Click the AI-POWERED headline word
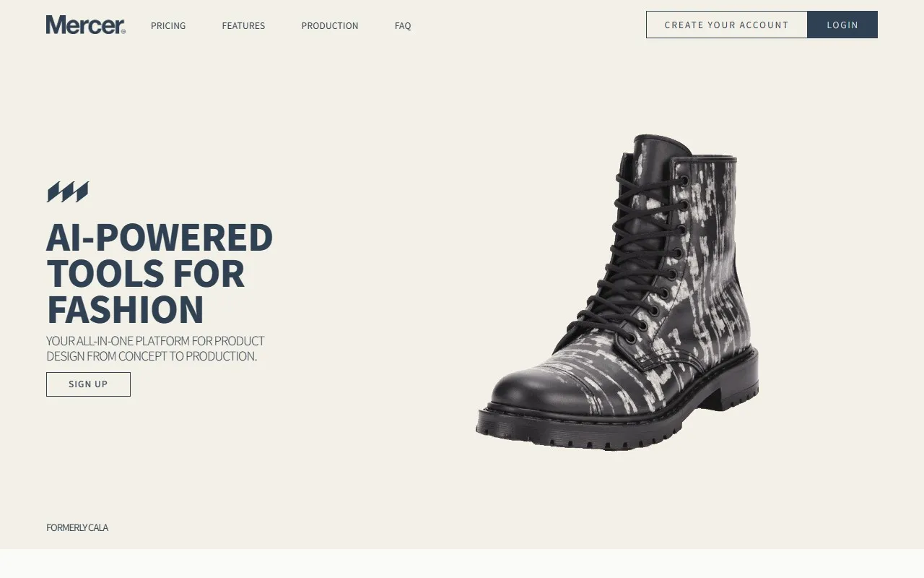This screenshot has height=578, width=924. (x=160, y=238)
